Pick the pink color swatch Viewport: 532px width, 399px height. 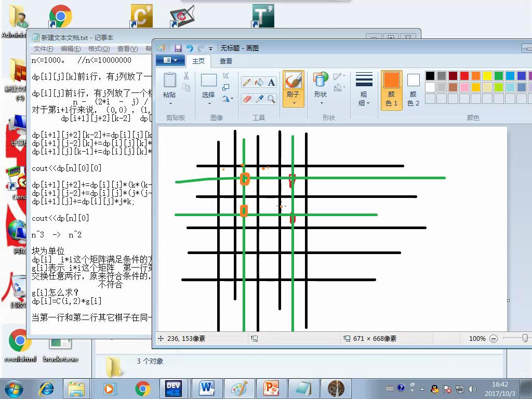464,87
